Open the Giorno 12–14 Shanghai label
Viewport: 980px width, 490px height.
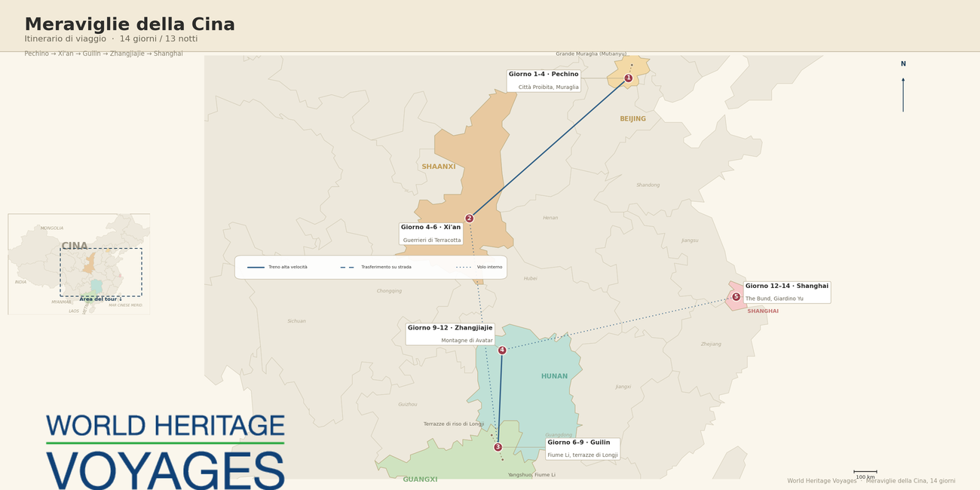[x=787, y=292]
